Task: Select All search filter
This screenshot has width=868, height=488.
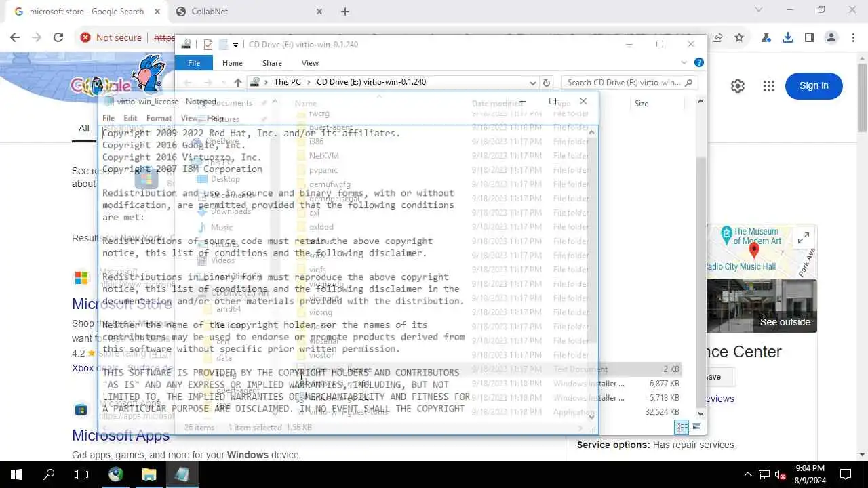Action: pos(83,128)
